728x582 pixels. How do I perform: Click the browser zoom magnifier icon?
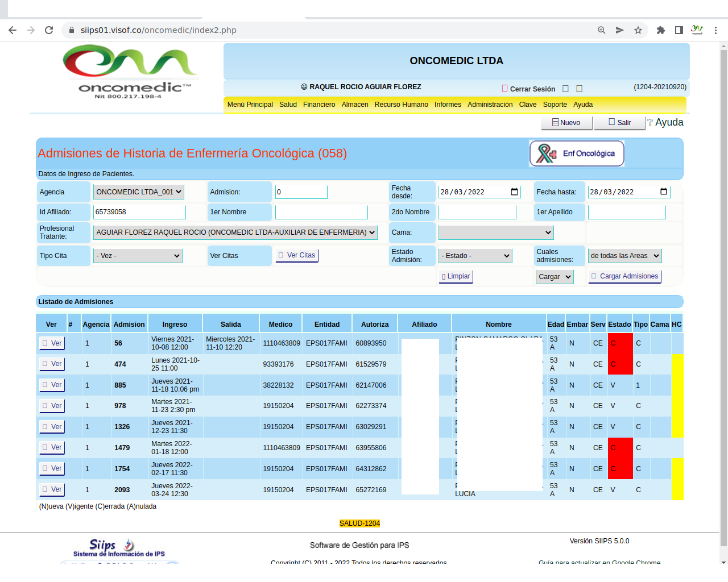[x=601, y=30]
